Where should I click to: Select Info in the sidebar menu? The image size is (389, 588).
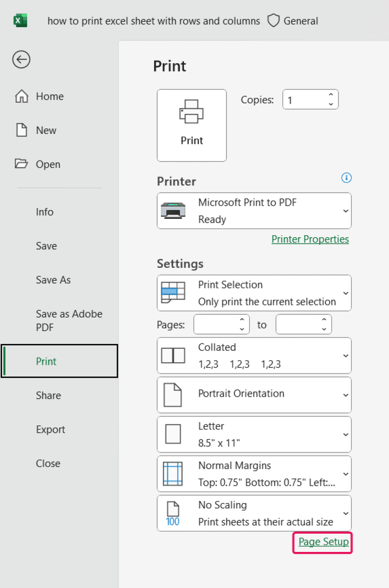click(x=44, y=212)
